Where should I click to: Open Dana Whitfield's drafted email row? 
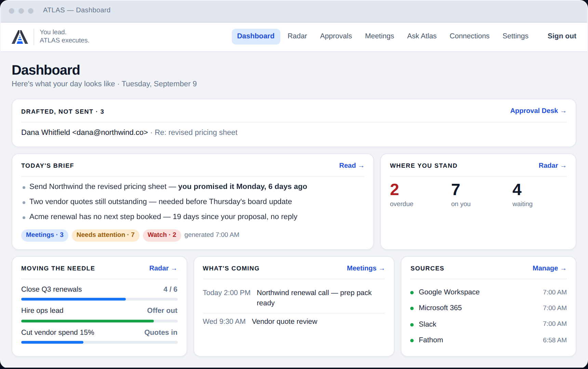294,132
